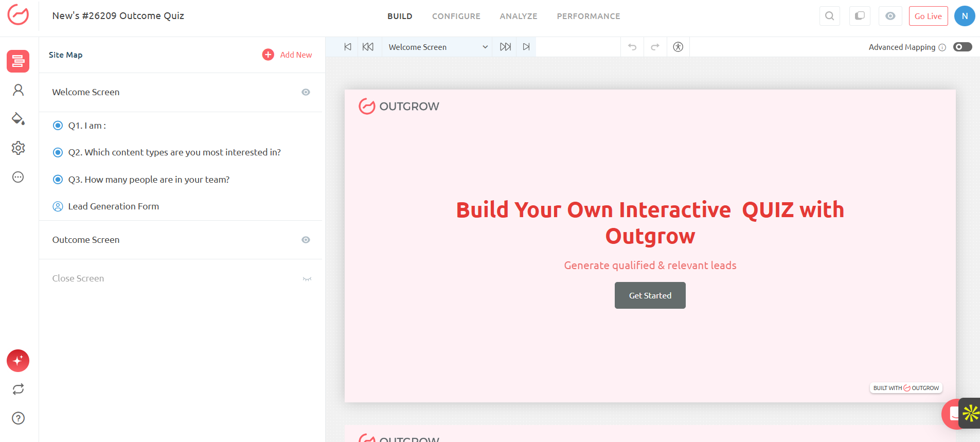
Task: Jump to the last screen arrow
Action: (x=526, y=47)
